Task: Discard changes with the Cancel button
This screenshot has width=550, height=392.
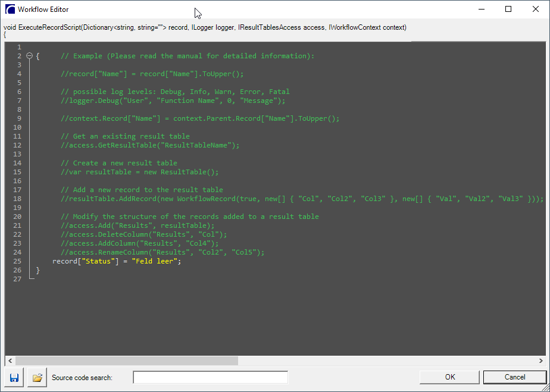Action: pyautogui.click(x=514, y=377)
